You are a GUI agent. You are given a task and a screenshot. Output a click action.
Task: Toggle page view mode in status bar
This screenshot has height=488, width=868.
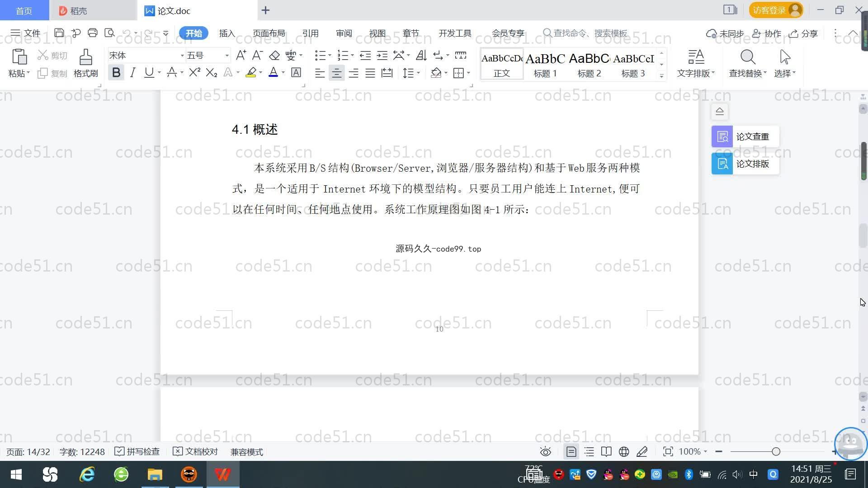click(x=571, y=451)
